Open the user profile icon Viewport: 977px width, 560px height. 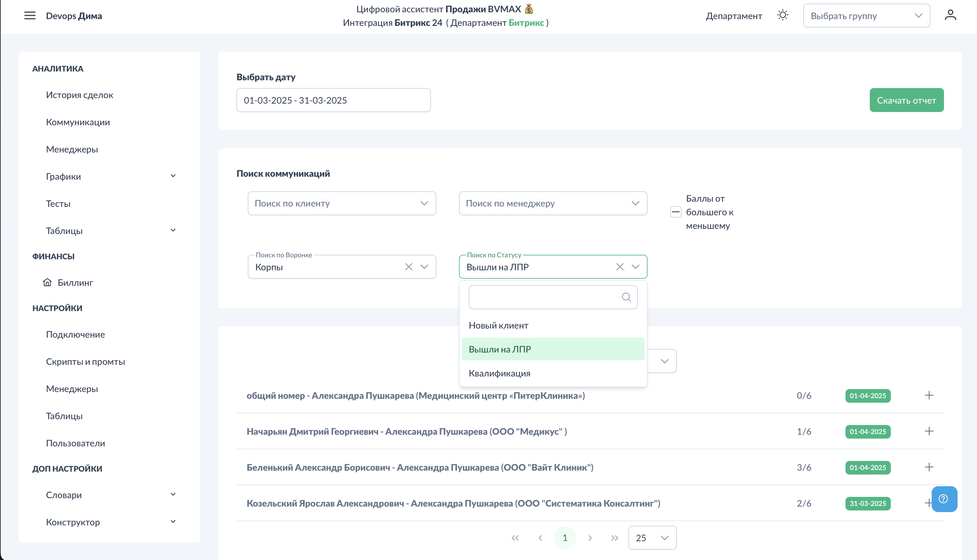950,16
